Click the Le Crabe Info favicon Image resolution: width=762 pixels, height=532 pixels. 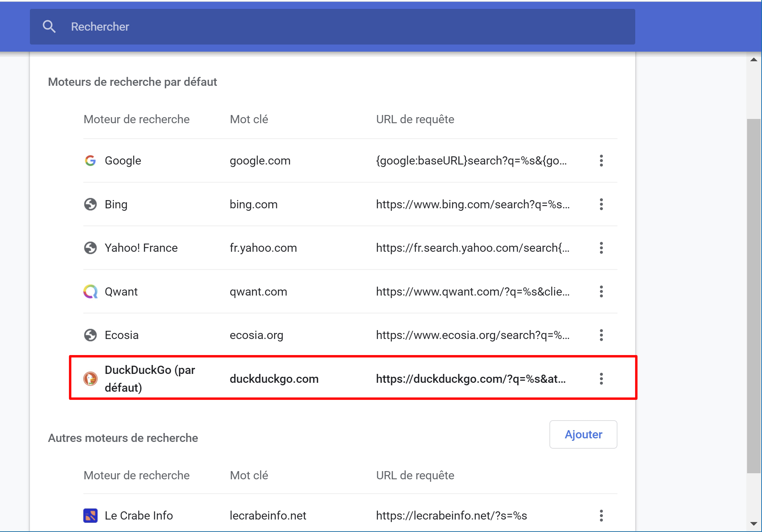90,516
